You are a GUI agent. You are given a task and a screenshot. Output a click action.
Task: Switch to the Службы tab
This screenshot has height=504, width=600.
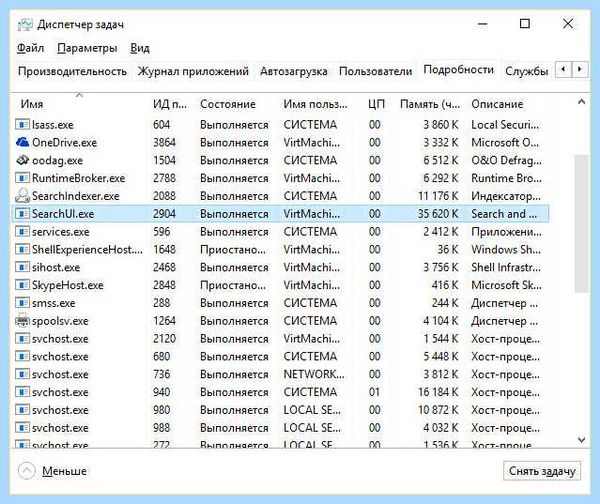pos(527,72)
